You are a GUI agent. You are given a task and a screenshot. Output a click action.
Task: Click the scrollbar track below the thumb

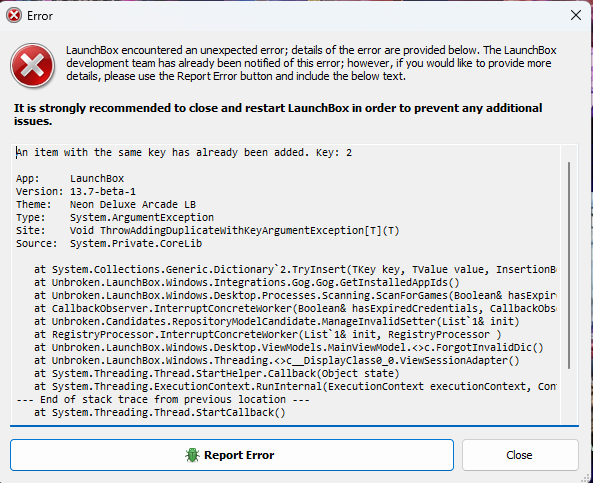(x=569, y=396)
